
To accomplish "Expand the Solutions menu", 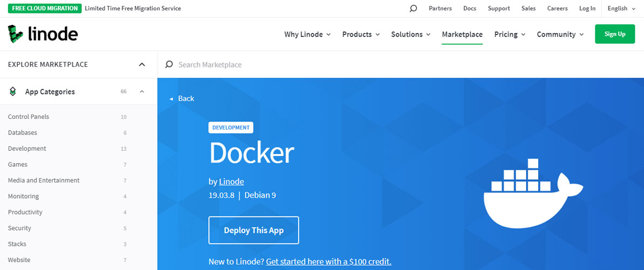I will pyautogui.click(x=411, y=35).
